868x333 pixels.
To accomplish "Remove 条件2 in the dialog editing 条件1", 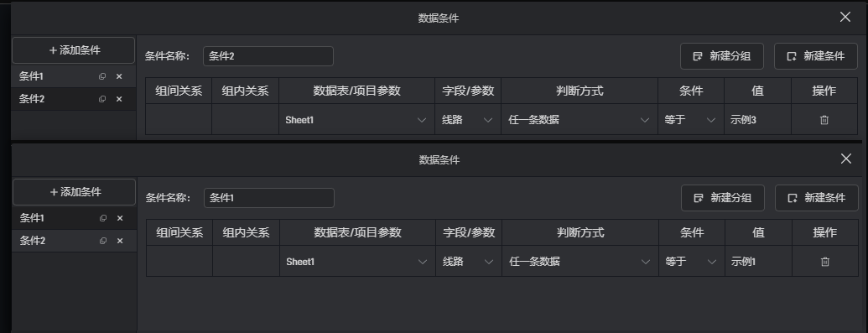I will point(120,241).
